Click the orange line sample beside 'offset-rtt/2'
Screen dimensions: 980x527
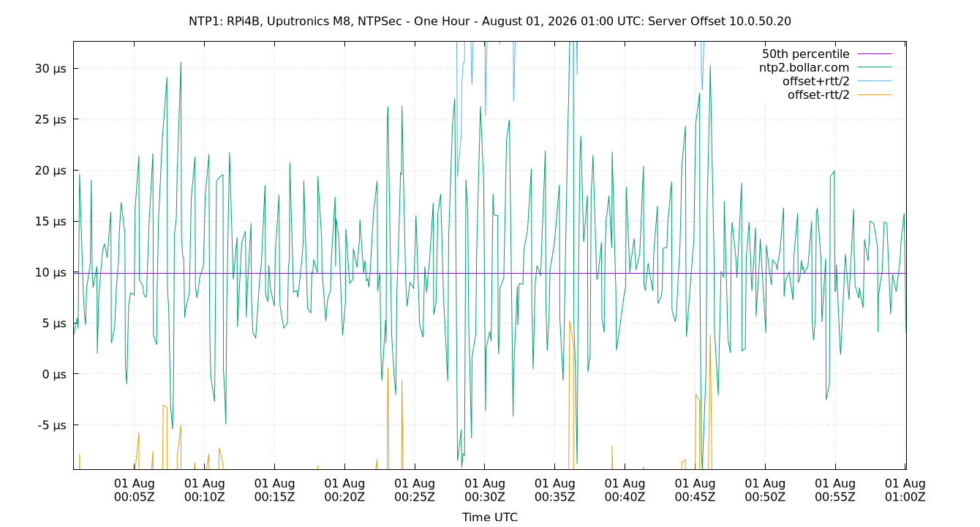(x=874, y=95)
